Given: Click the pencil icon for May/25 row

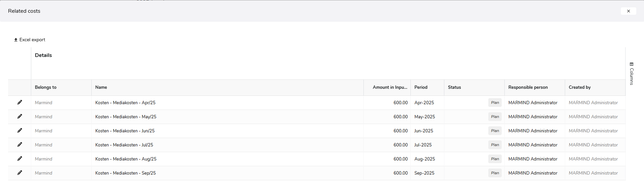Looking at the screenshot, I should point(20,117).
